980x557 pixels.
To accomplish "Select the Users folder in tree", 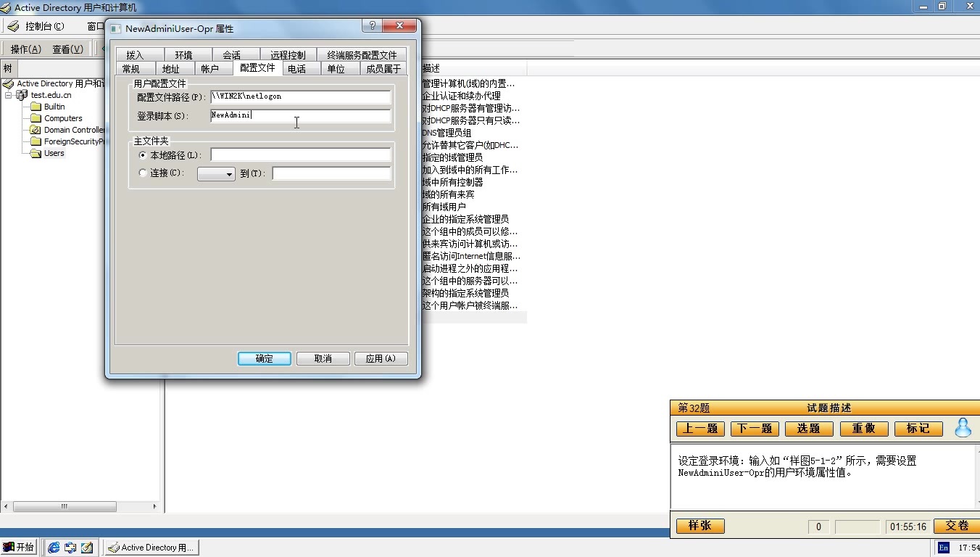I will pyautogui.click(x=54, y=153).
